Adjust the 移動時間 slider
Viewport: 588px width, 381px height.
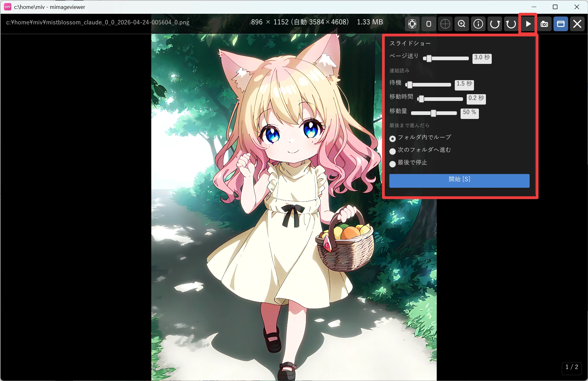pyautogui.click(x=440, y=99)
